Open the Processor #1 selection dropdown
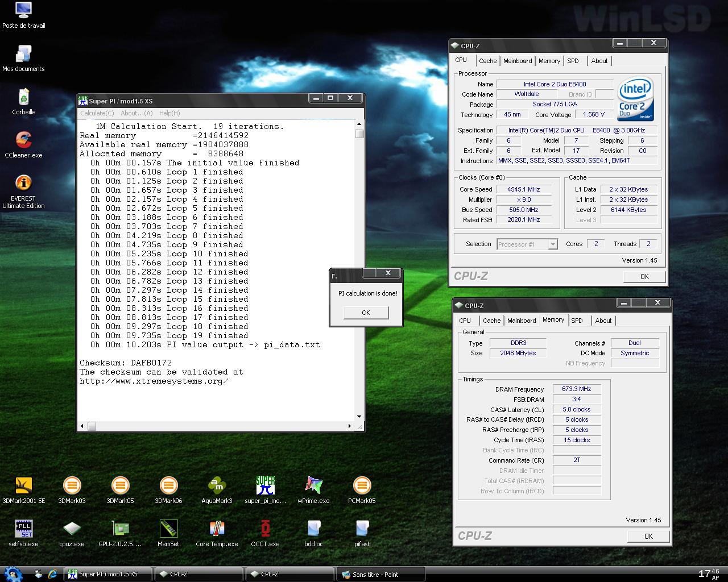Viewport: 728px width, 582px height. point(527,244)
